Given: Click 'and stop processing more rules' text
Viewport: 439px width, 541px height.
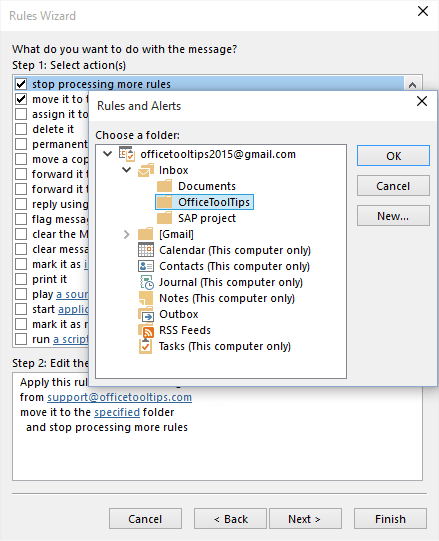Looking at the screenshot, I should click(x=107, y=427).
